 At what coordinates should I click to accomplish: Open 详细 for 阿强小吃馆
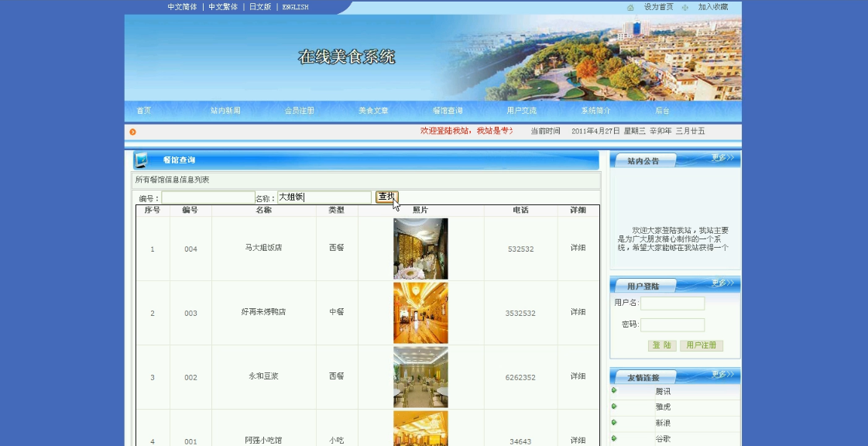(x=578, y=441)
